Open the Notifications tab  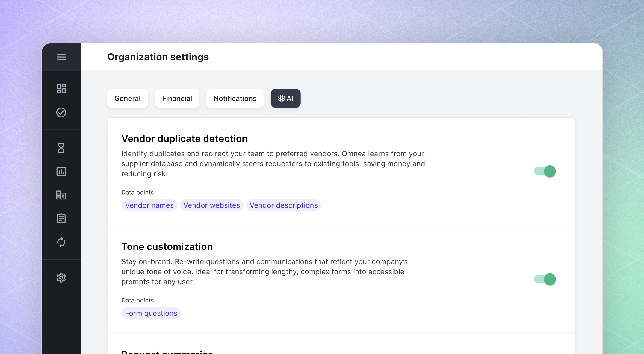pyautogui.click(x=235, y=98)
